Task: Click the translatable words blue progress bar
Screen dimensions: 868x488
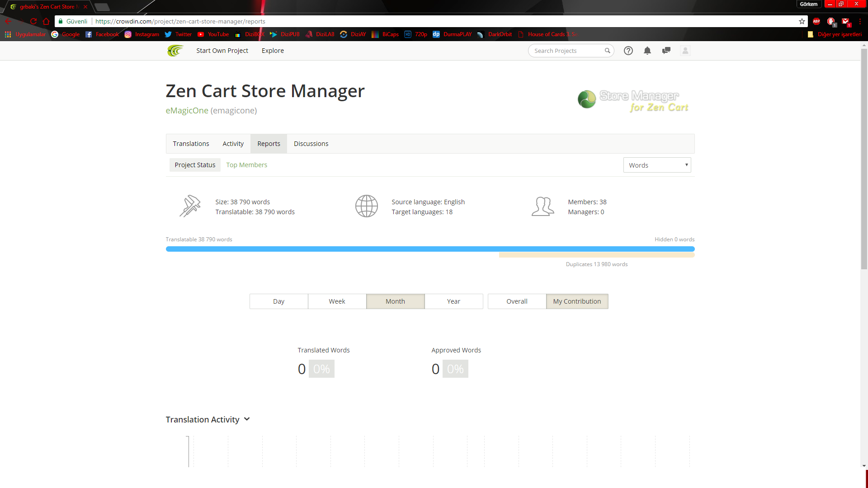Action: (x=430, y=249)
